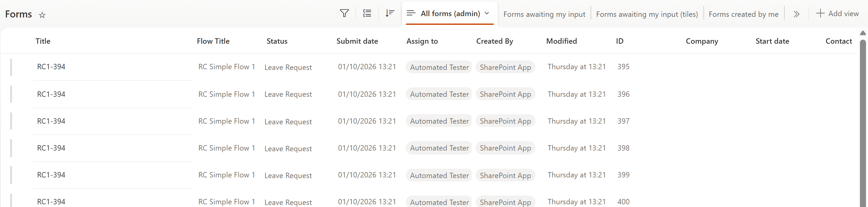The width and height of the screenshot is (868, 207).
Task: Click Thursday at 13:21 in row ID 397
Action: pos(576,121)
